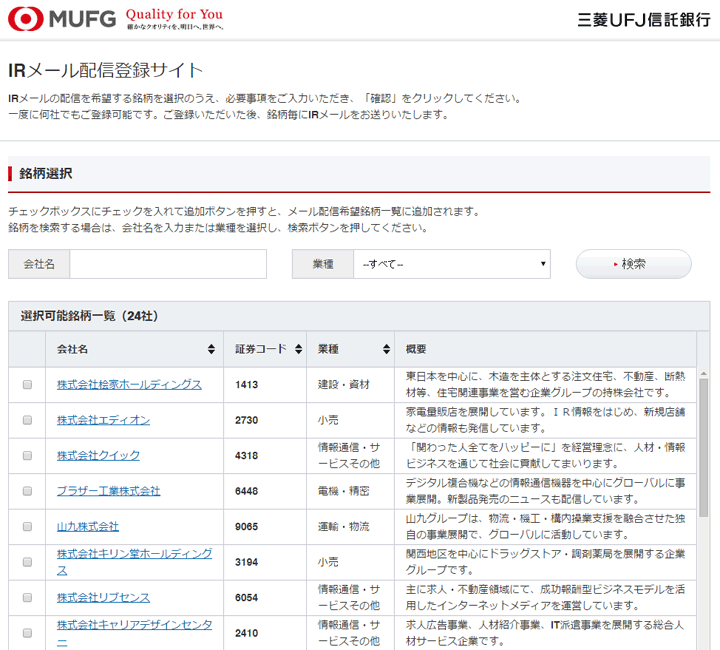Screen dimensions: 720x650
Task: Click the company list scrollbar thumb
Action: 703,448
